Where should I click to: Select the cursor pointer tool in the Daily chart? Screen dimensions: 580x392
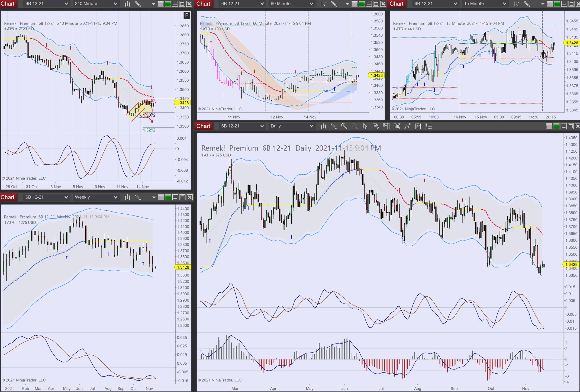pos(365,126)
